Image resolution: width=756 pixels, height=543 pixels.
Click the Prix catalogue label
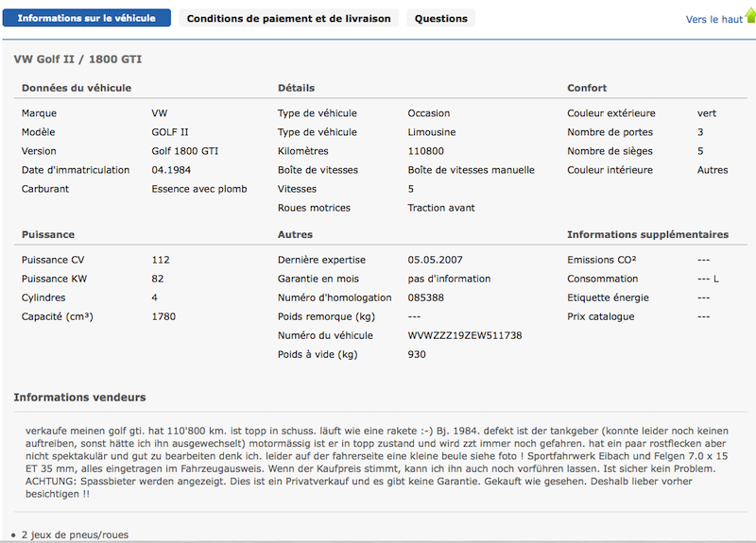pyautogui.click(x=601, y=316)
